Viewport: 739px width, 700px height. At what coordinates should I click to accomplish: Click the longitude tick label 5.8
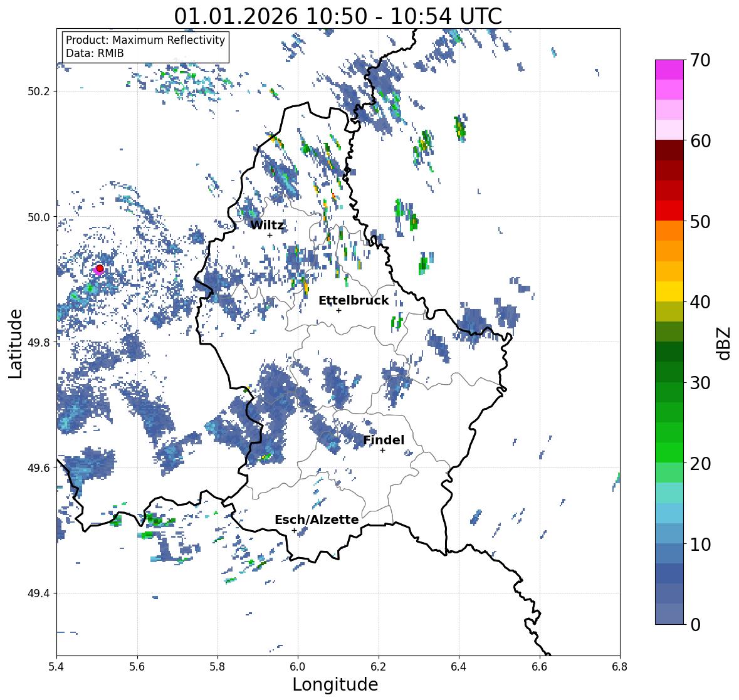218,667
